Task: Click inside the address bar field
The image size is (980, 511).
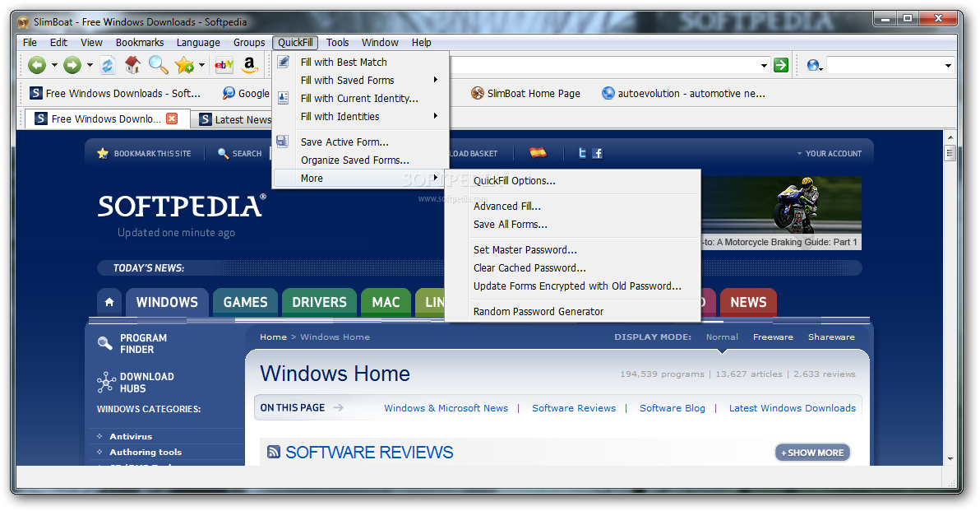Action: [603, 65]
